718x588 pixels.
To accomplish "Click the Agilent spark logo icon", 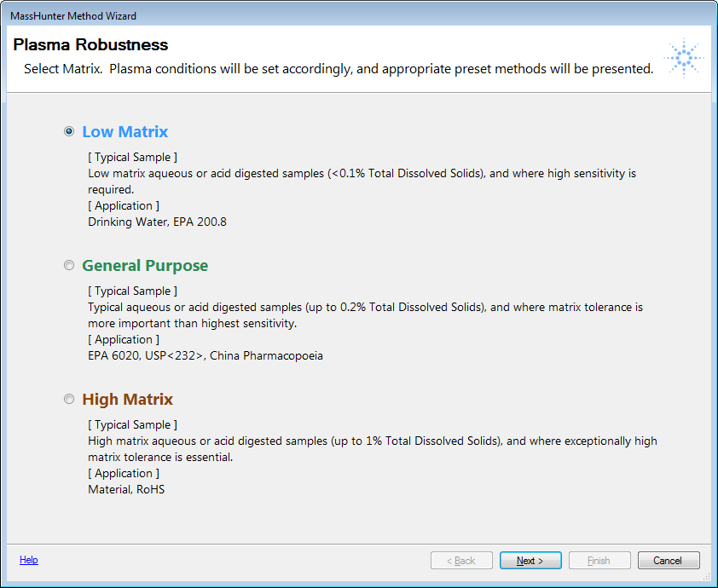I will tap(684, 58).
